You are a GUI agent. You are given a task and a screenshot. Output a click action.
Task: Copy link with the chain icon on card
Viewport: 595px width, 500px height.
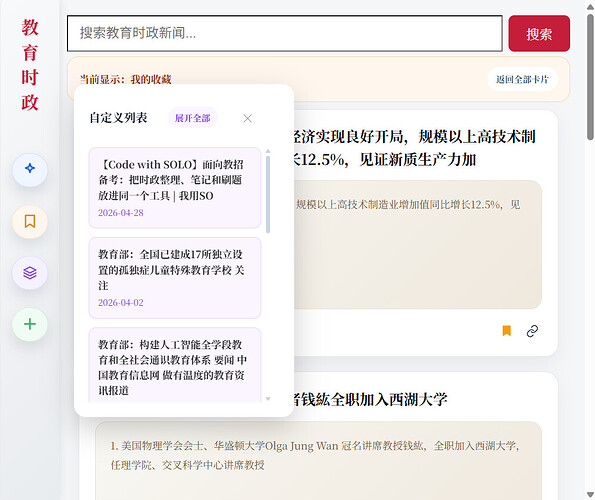pos(532,331)
